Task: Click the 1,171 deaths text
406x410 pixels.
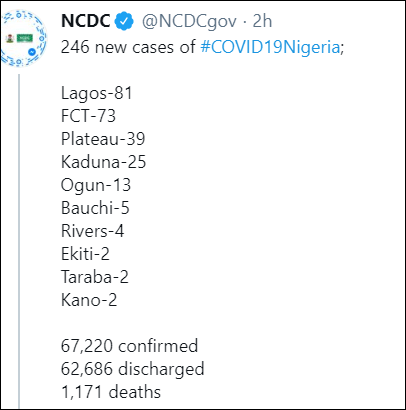Action: click(111, 392)
